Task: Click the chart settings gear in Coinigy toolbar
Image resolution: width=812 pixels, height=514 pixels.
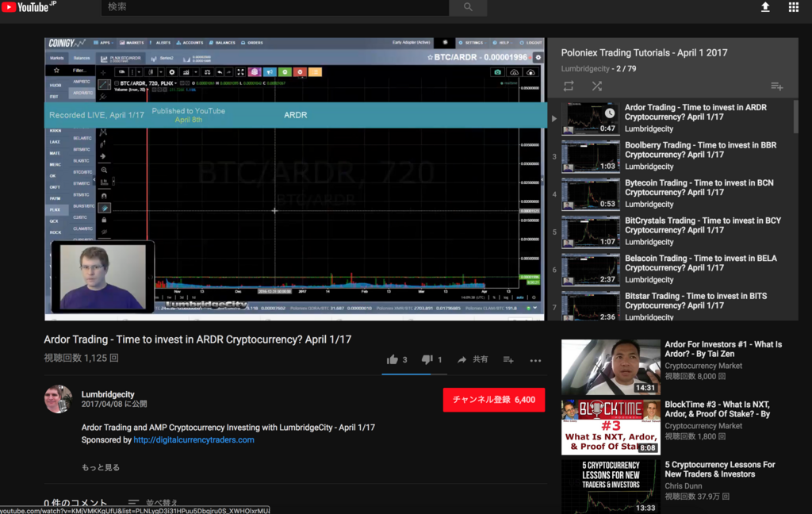Action: click(172, 72)
